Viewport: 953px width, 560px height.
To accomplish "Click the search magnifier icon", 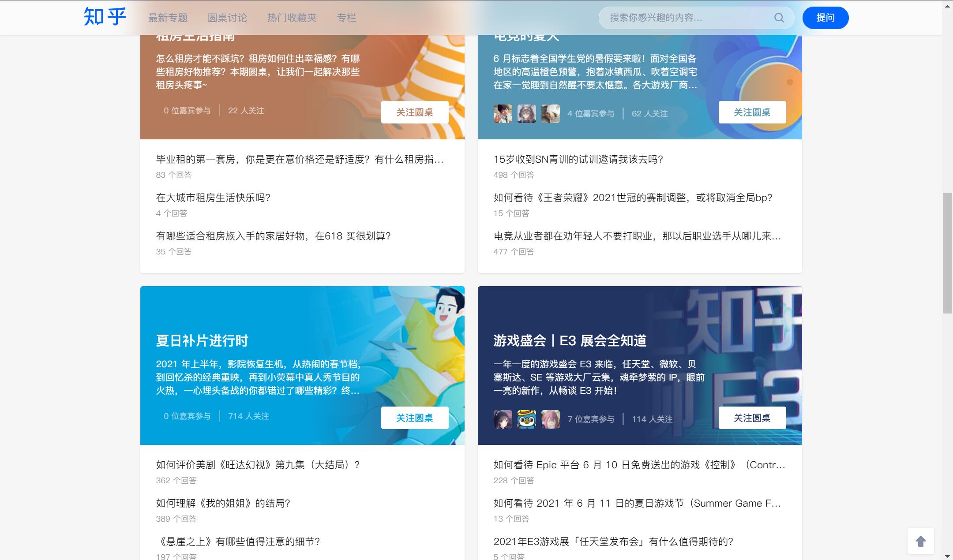I will pyautogui.click(x=779, y=18).
